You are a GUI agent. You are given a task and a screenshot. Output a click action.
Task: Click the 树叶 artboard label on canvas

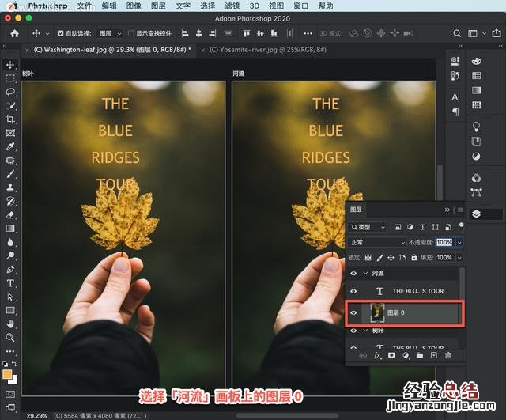click(x=28, y=74)
